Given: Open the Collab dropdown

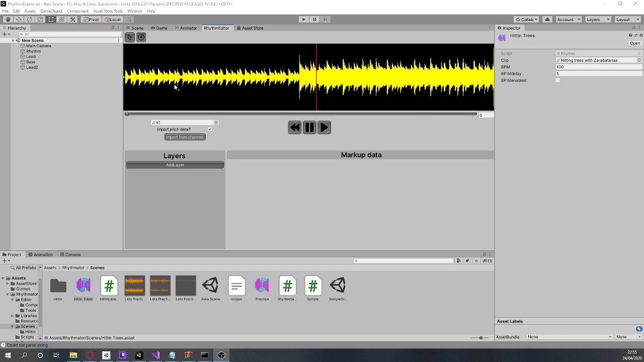Looking at the screenshot, I should [527, 20].
